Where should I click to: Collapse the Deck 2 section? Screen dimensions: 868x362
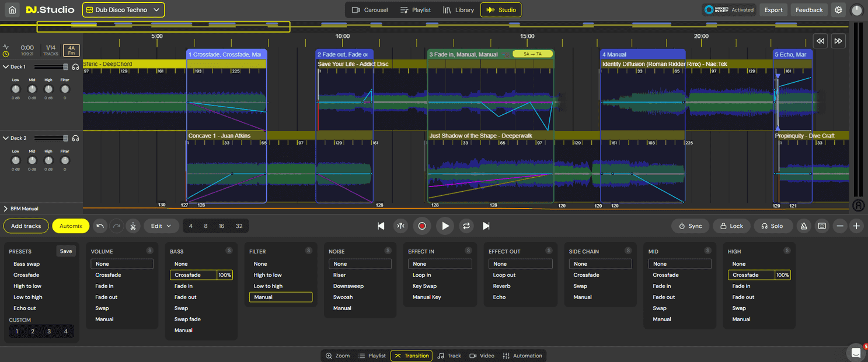tap(6, 138)
